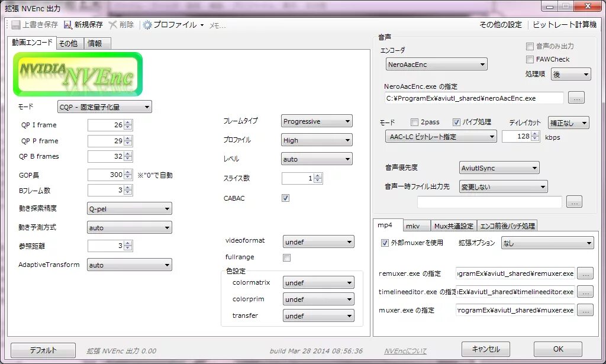The height and width of the screenshot is (364, 606).
Task: Uncheck 外部muxerを使用 checkbox
Action: pos(385,243)
